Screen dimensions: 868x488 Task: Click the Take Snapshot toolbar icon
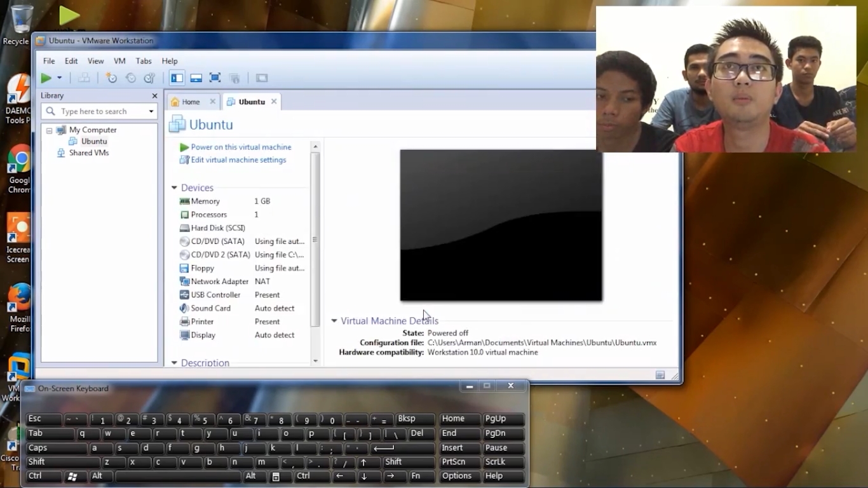pyautogui.click(x=111, y=78)
